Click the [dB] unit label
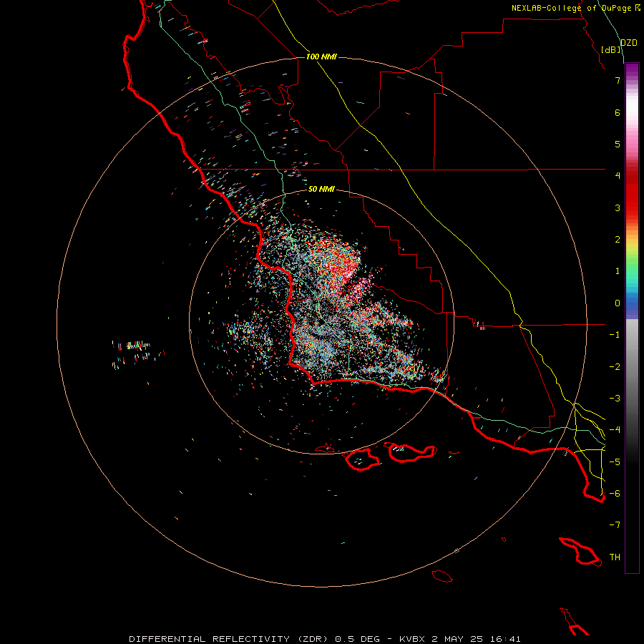 [x=611, y=49]
